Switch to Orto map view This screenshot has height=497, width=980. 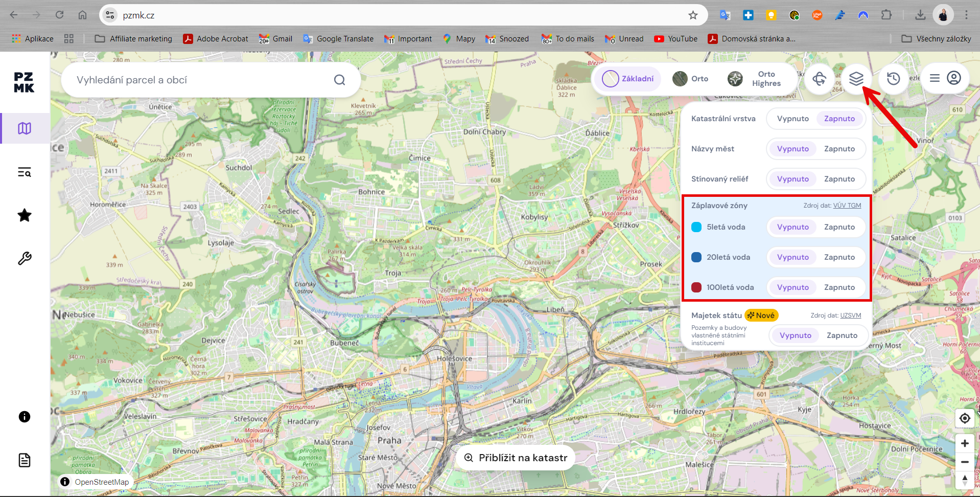coord(691,79)
